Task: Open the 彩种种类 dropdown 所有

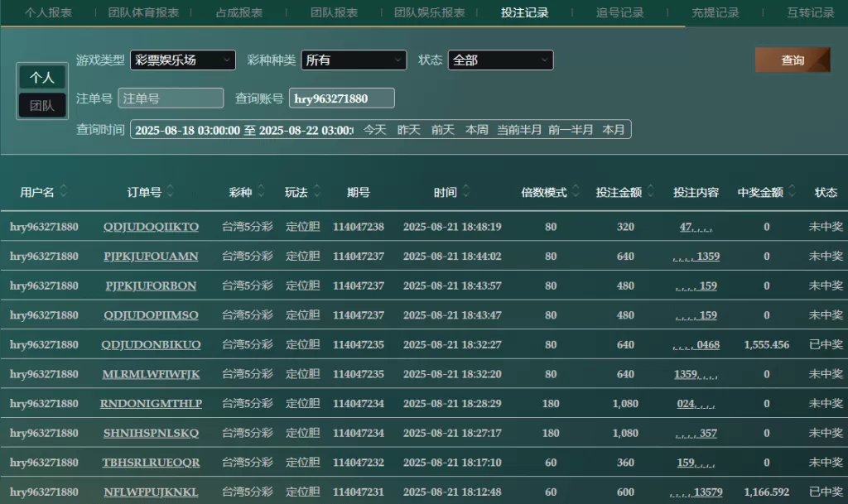Action: [354, 60]
